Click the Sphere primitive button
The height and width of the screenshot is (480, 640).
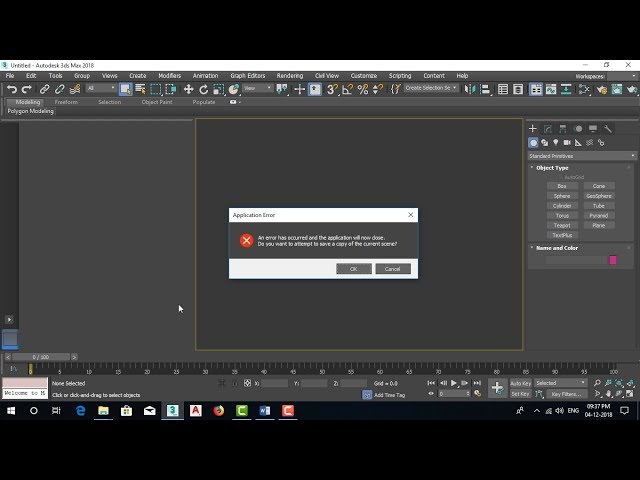pyautogui.click(x=562, y=196)
